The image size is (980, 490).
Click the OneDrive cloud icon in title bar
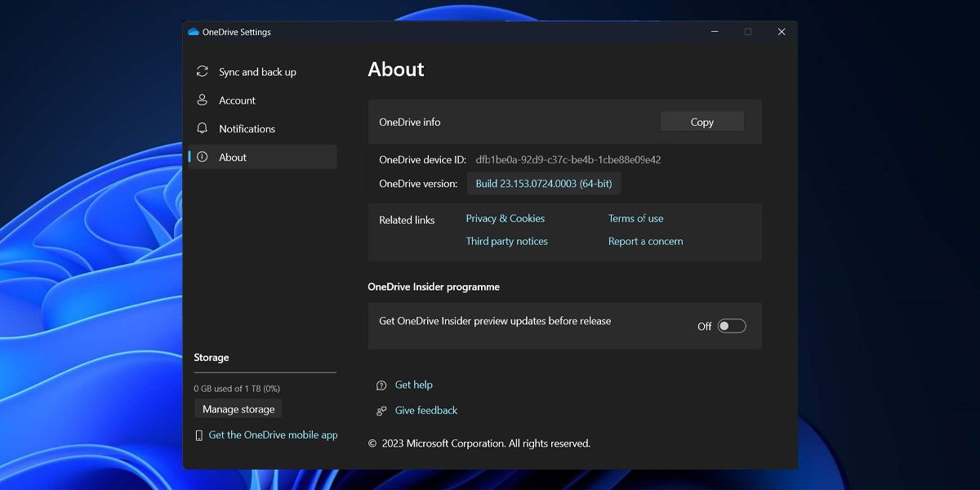pos(193,31)
